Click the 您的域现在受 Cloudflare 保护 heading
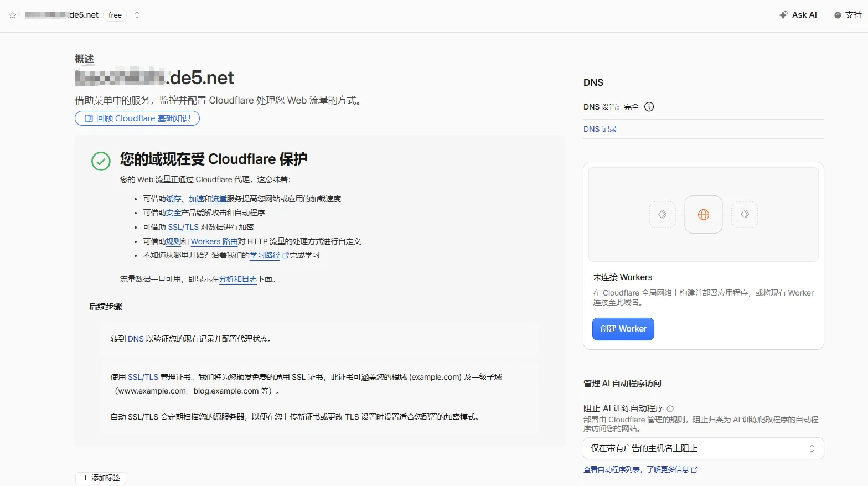 point(214,159)
